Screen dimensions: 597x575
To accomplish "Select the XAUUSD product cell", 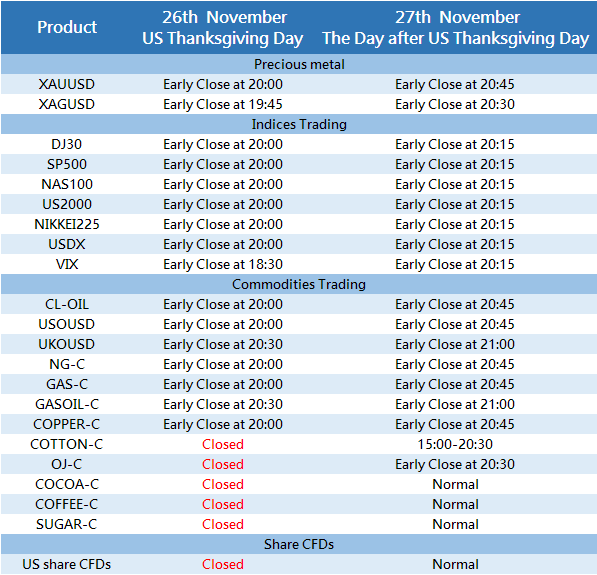I will pos(67,84).
